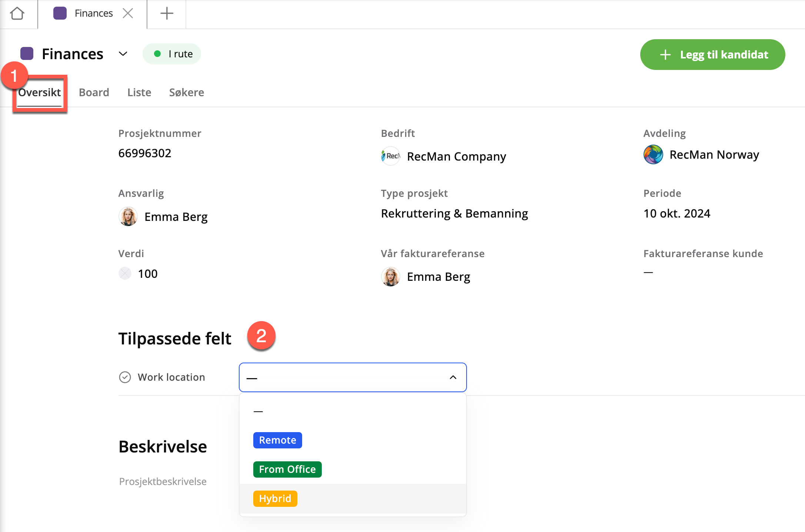The image size is (805, 532).
Task: Open the Liste tab
Action: [x=139, y=92]
